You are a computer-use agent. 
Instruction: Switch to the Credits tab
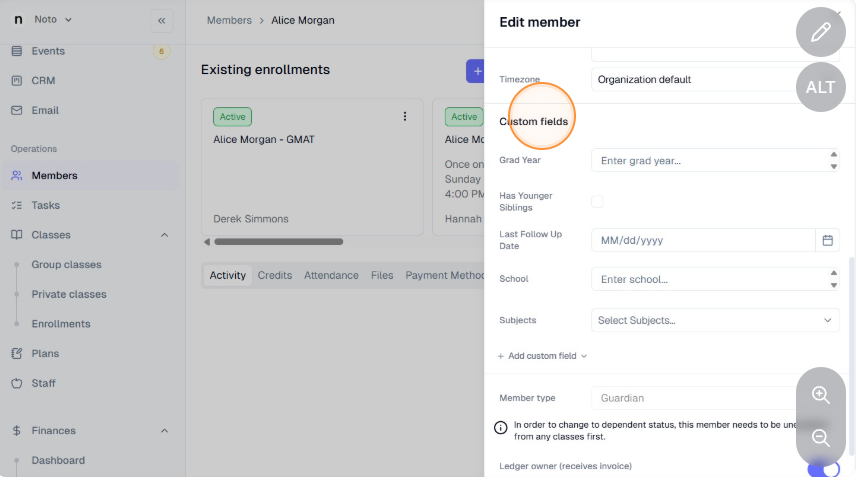tap(275, 275)
